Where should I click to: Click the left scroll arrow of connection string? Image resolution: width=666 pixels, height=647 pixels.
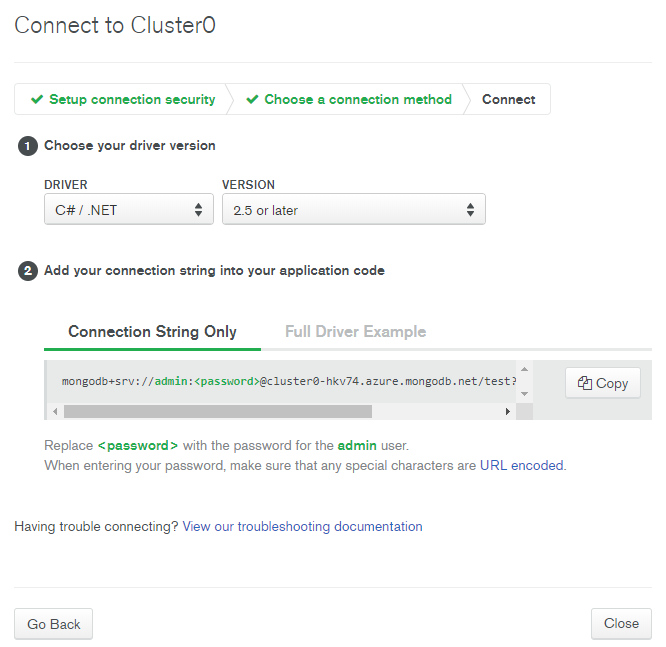tap(54, 411)
